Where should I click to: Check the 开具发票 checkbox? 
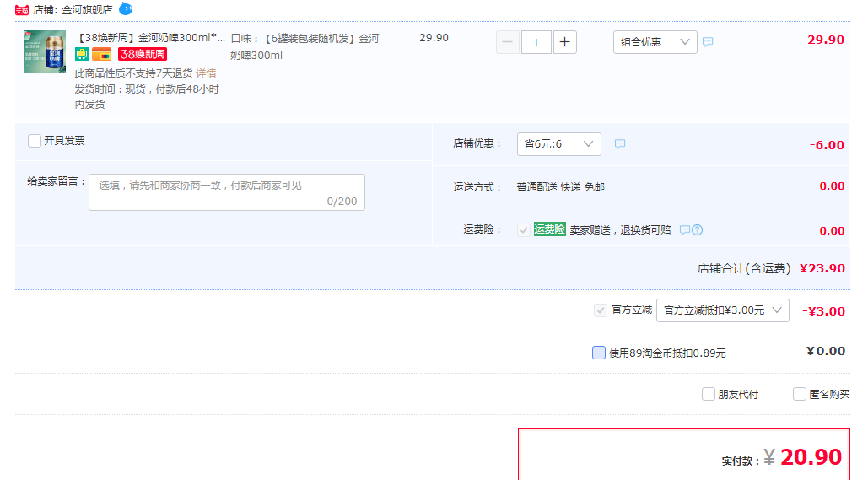(35, 141)
